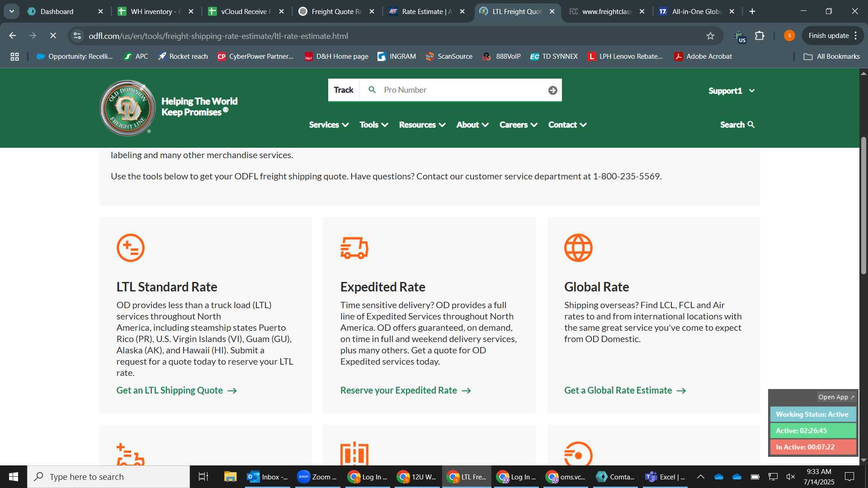Open the tab search dropdown arrow

11,11
